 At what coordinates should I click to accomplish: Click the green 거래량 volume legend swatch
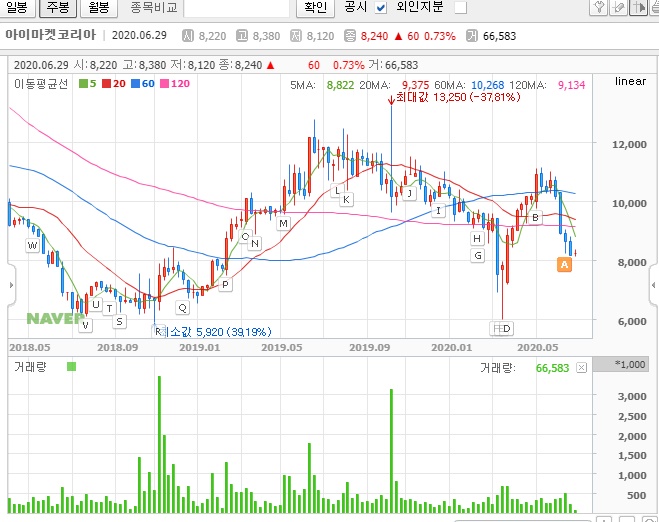coord(71,367)
